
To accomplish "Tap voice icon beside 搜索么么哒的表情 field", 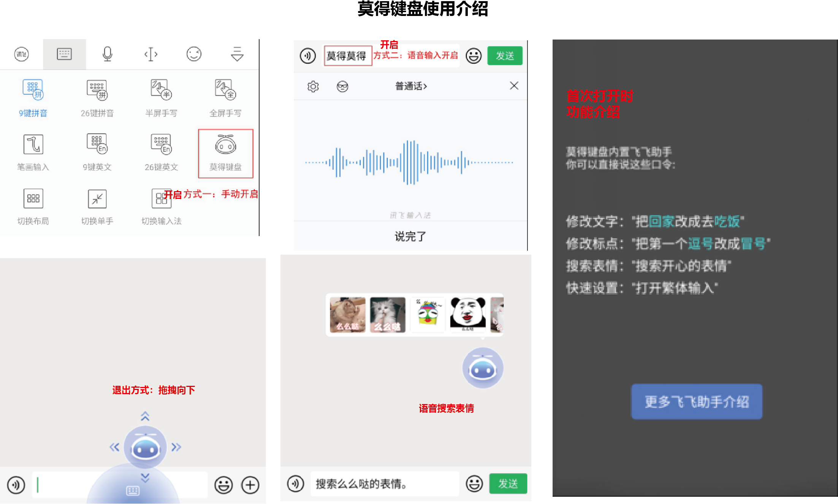I will [x=295, y=484].
